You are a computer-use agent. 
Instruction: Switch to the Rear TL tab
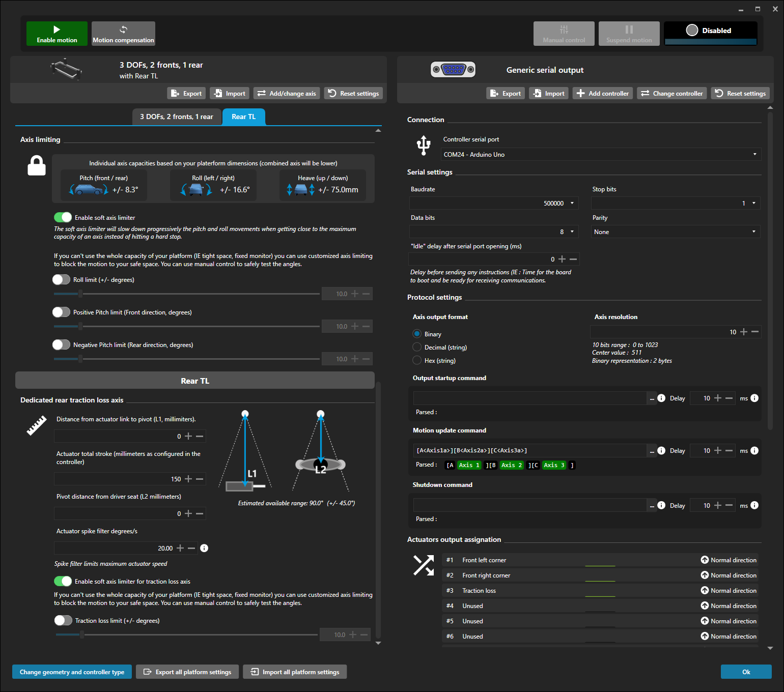coord(243,117)
